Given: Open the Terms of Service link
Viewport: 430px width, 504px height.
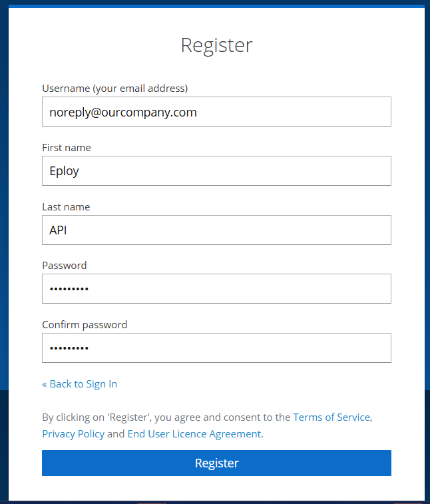Looking at the screenshot, I should click(x=331, y=417).
